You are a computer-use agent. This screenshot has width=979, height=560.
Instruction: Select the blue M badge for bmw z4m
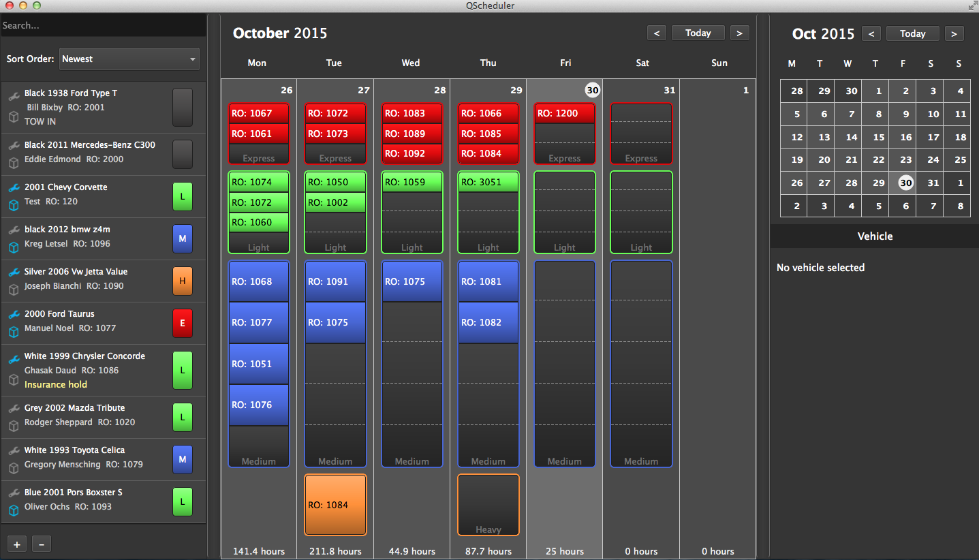click(183, 239)
